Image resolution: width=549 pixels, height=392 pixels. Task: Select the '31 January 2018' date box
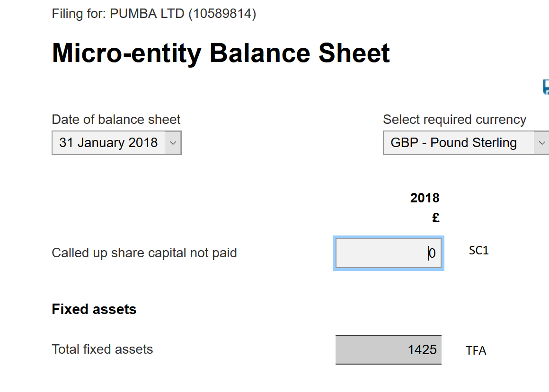[108, 143]
